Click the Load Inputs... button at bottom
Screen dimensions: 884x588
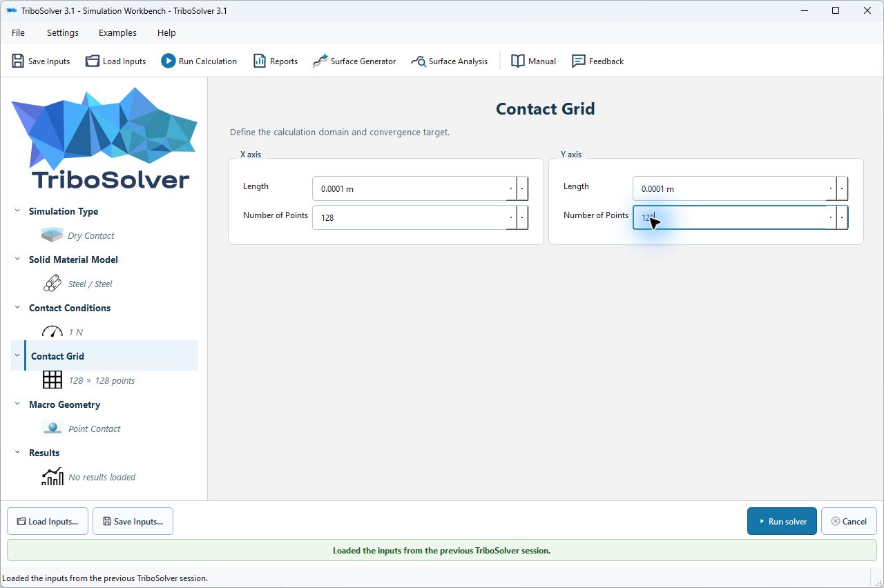[48, 521]
